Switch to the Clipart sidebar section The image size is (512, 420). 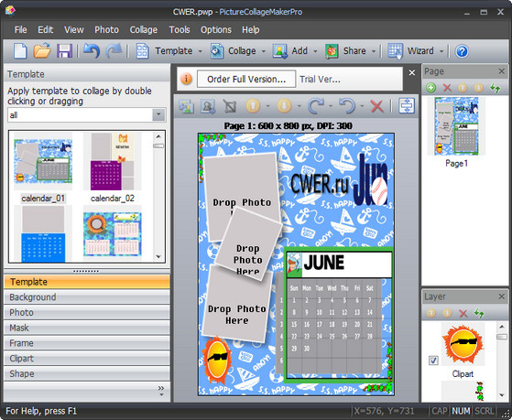point(87,359)
